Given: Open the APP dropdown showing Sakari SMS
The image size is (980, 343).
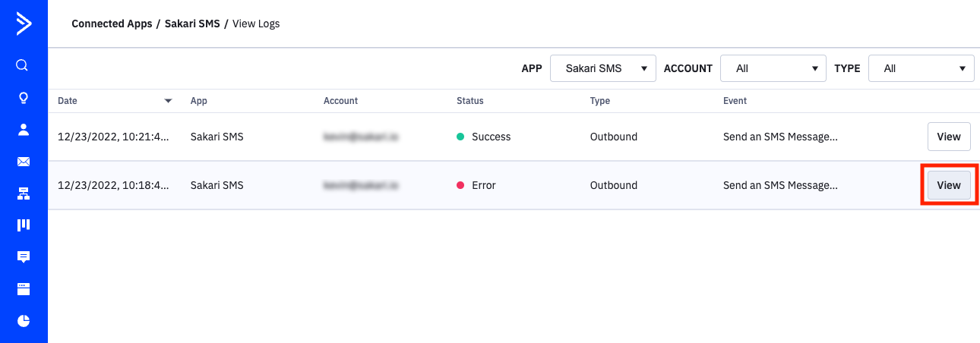Looking at the screenshot, I should pos(603,68).
